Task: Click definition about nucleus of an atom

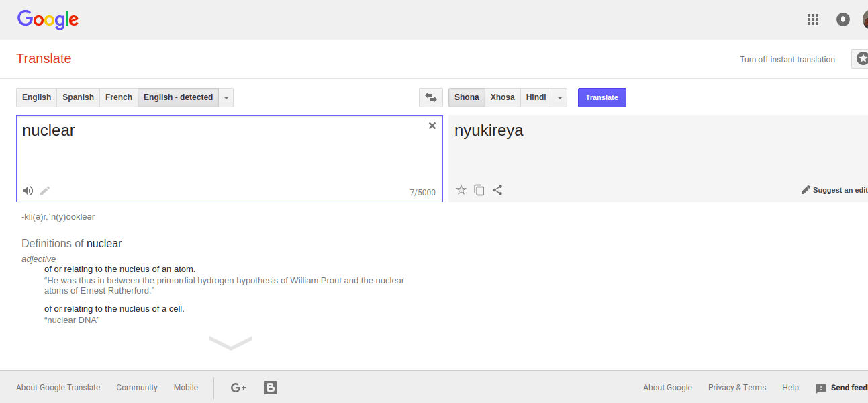Action: click(120, 269)
